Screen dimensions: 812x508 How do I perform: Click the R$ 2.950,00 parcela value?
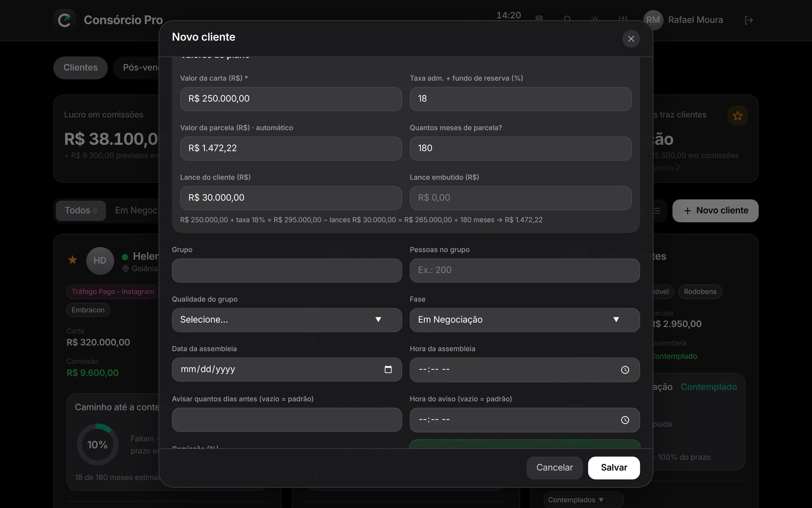coord(677,324)
